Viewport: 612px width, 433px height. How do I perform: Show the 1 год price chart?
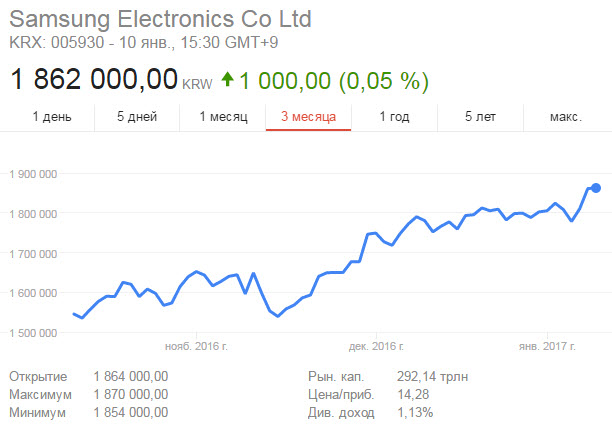click(x=394, y=117)
